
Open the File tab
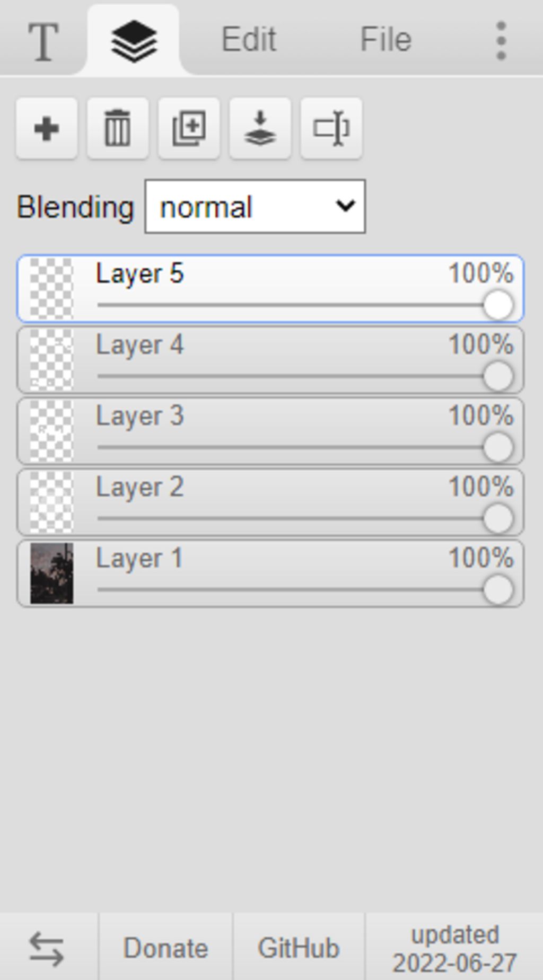click(386, 40)
